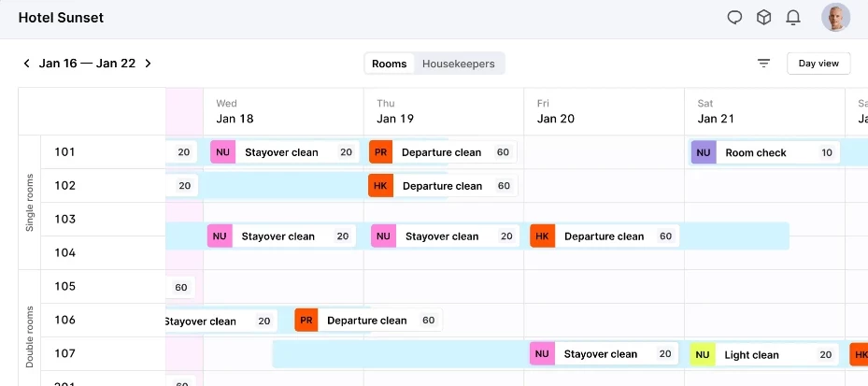Open room 106 Departure clean task
Image resolution: width=868 pixels, height=386 pixels.
pyautogui.click(x=367, y=321)
